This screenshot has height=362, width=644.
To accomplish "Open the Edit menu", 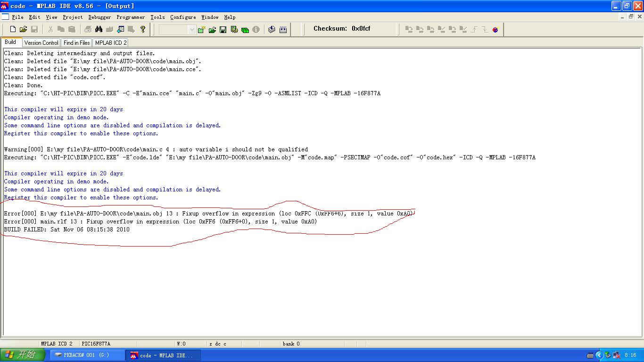I will [x=34, y=17].
